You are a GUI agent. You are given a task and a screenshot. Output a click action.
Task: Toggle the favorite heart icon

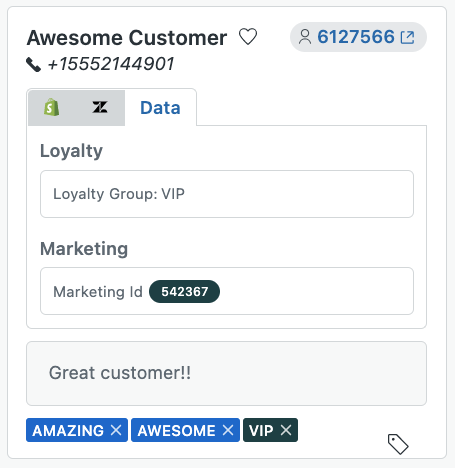[x=248, y=37]
